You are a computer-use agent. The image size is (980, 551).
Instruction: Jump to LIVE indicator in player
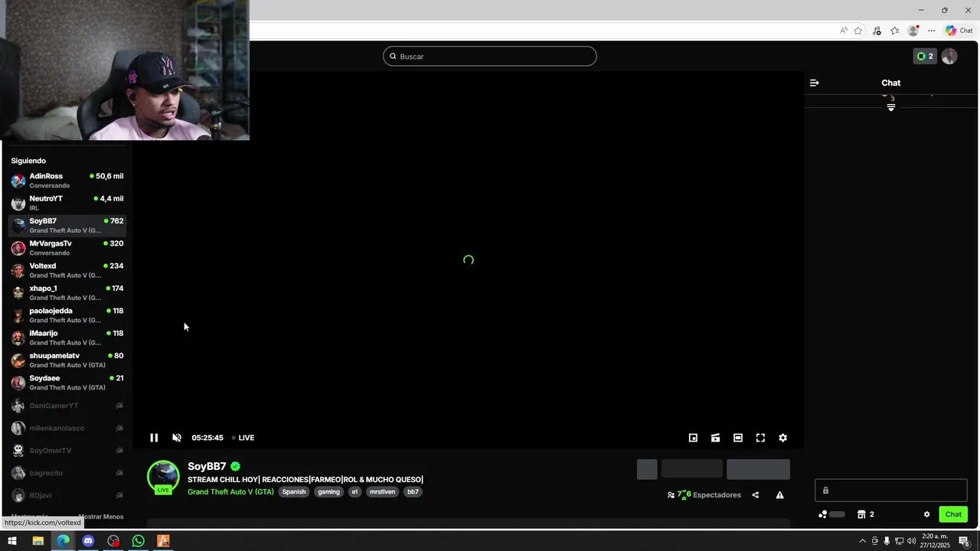pos(243,438)
